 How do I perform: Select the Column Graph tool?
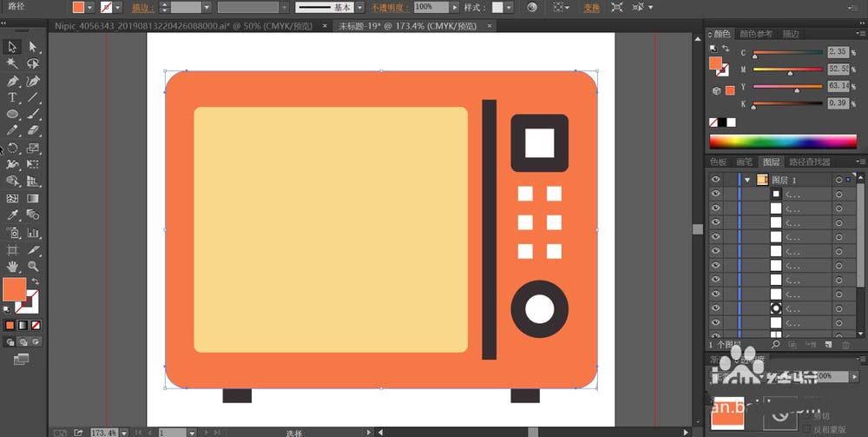tap(33, 233)
